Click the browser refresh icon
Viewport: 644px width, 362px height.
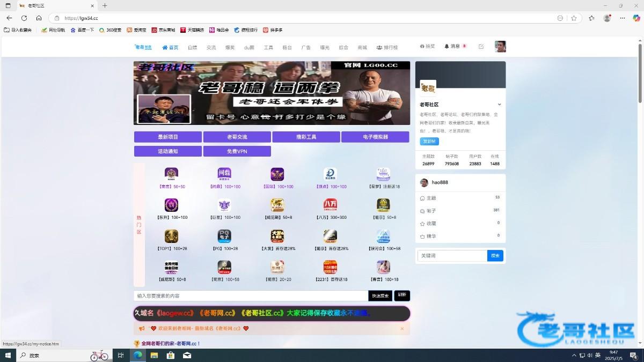pyautogui.click(x=24, y=18)
